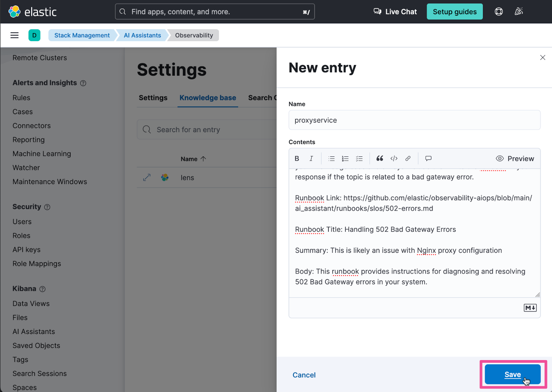The image size is (552, 392).
Task: Insert an unordered bullet list
Action: [x=332, y=158]
